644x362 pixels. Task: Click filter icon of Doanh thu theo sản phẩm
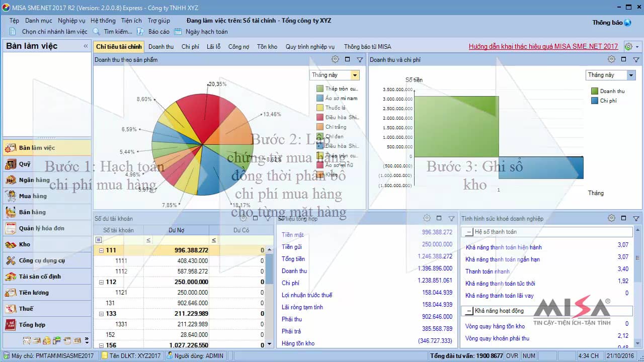point(360,59)
